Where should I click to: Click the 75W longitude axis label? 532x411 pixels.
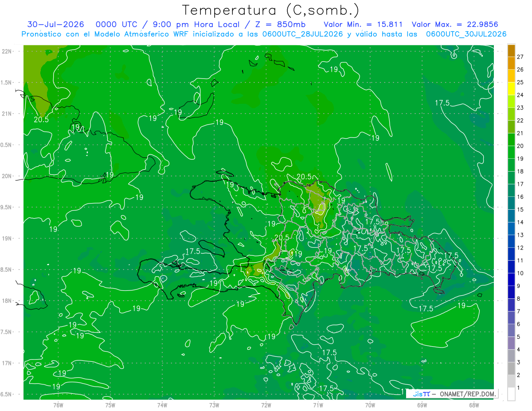click(x=110, y=405)
